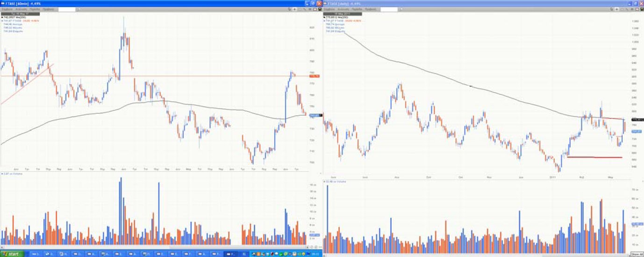
Task: Click the floppy disk save icon, daily chart
Action: click(641, 9)
